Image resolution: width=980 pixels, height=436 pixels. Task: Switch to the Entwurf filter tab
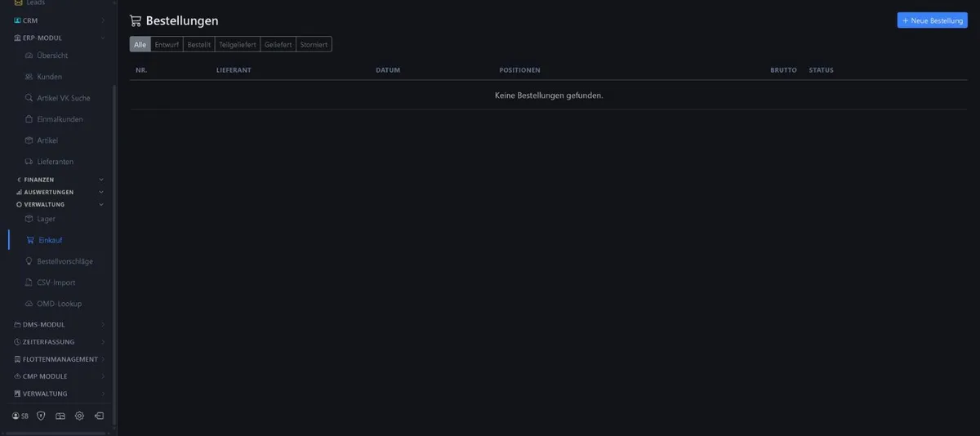(167, 45)
